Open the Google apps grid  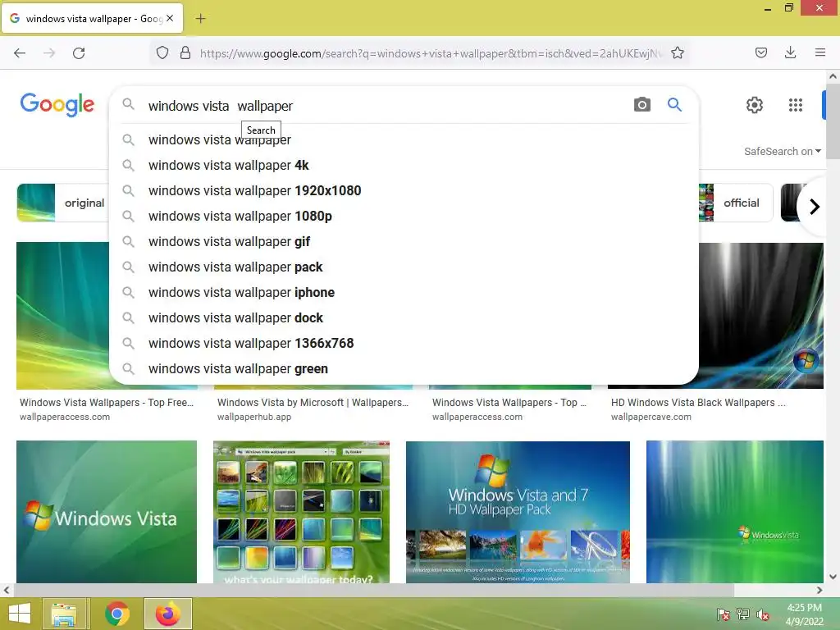tap(796, 105)
